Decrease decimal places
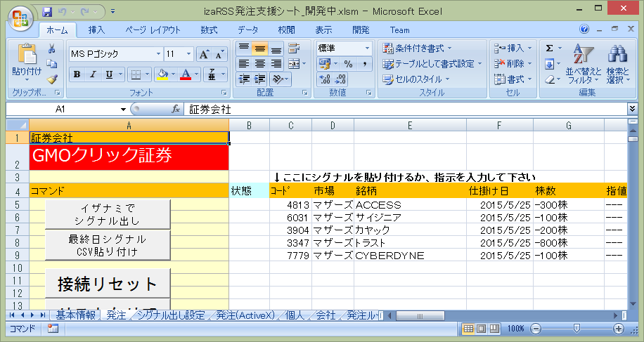 [x=340, y=79]
